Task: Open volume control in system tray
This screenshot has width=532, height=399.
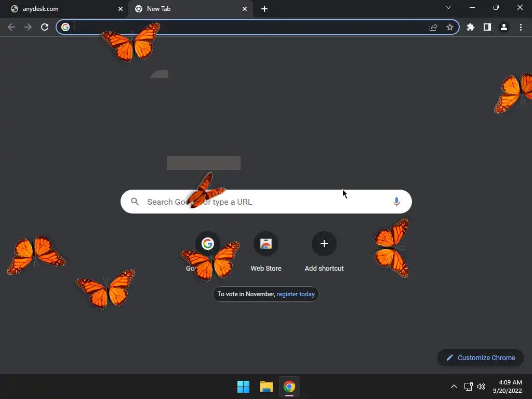Action: (x=481, y=387)
